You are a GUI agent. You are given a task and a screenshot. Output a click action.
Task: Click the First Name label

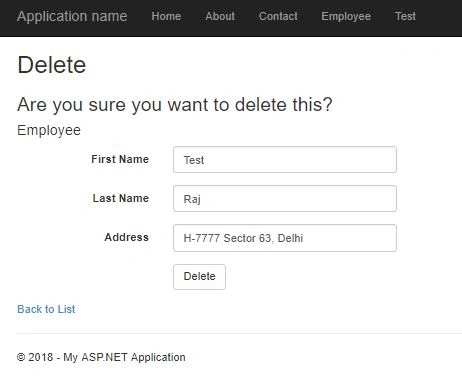click(x=120, y=159)
